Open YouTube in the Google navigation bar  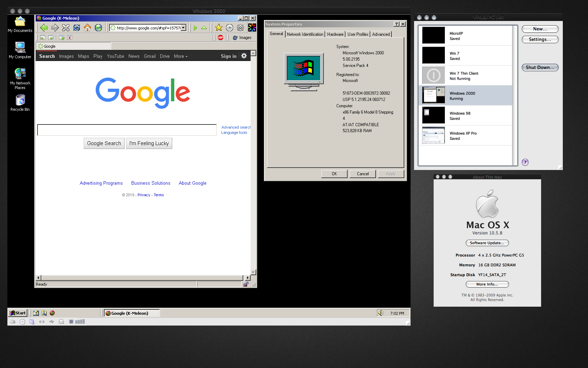tap(115, 56)
